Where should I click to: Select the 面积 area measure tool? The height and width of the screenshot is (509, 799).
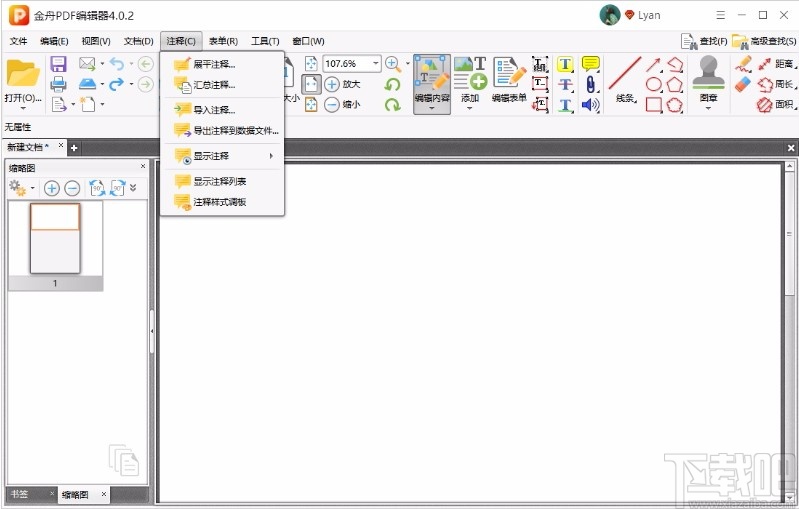click(777, 105)
